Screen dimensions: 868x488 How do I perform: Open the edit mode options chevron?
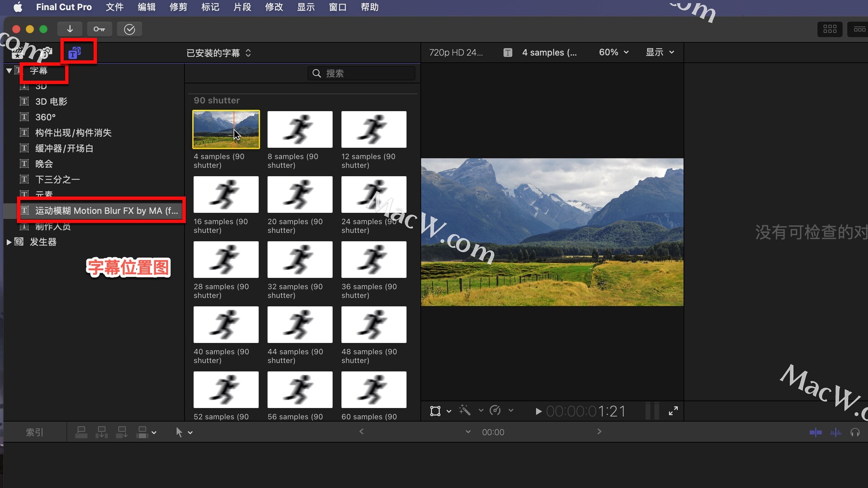[x=154, y=433]
